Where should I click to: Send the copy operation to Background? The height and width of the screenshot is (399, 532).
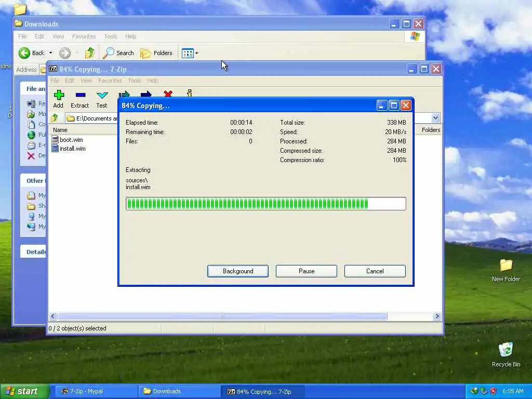tap(238, 271)
